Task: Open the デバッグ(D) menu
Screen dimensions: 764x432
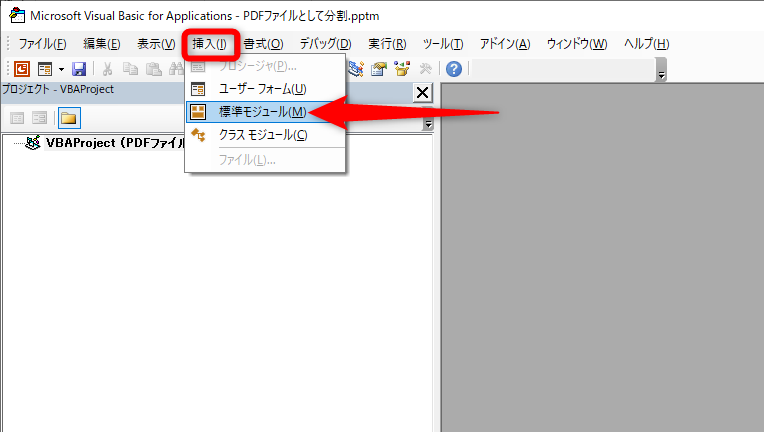Action: click(325, 44)
